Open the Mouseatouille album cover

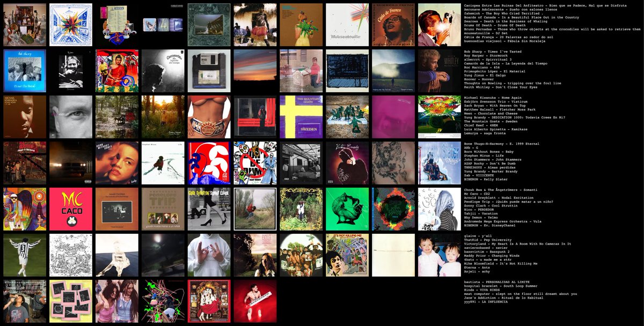point(347,25)
